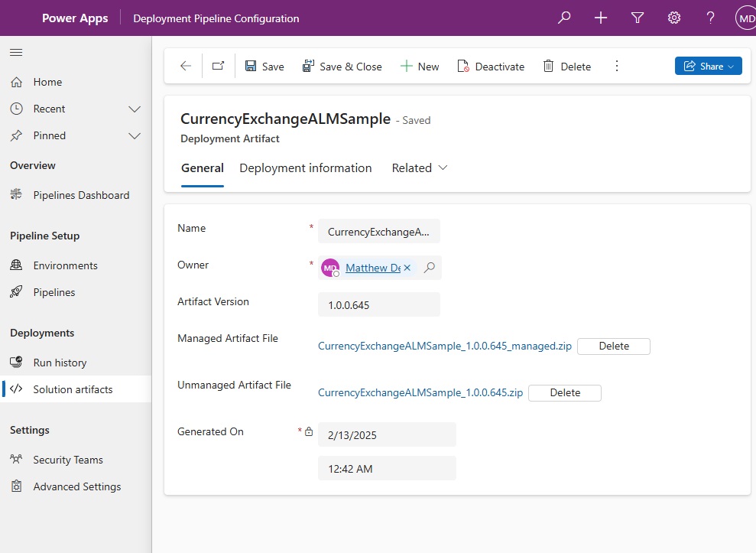Image resolution: width=756 pixels, height=553 pixels.
Task: Expand the Recent chevron
Action: point(135,109)
